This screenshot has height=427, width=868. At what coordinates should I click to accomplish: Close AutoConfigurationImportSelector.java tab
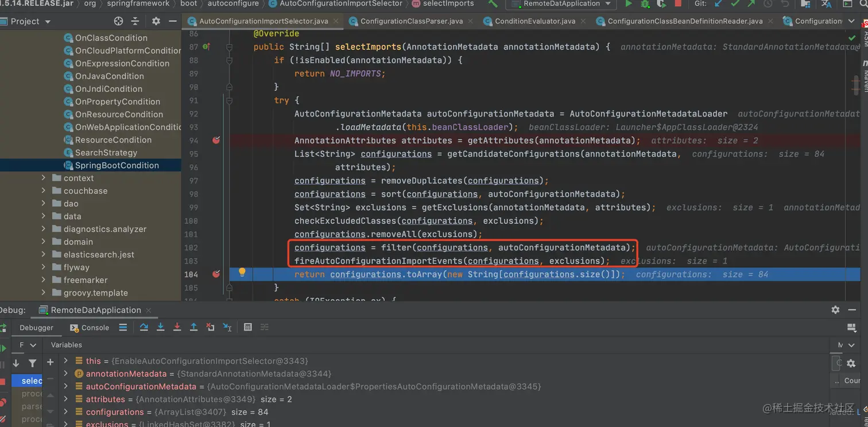point(336,21)
